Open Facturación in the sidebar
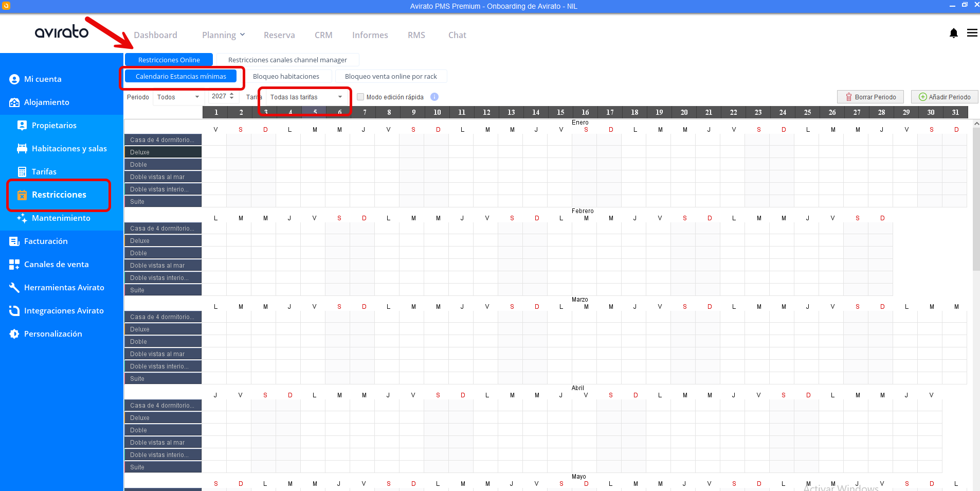980x491 pixels. pos(46,241)
